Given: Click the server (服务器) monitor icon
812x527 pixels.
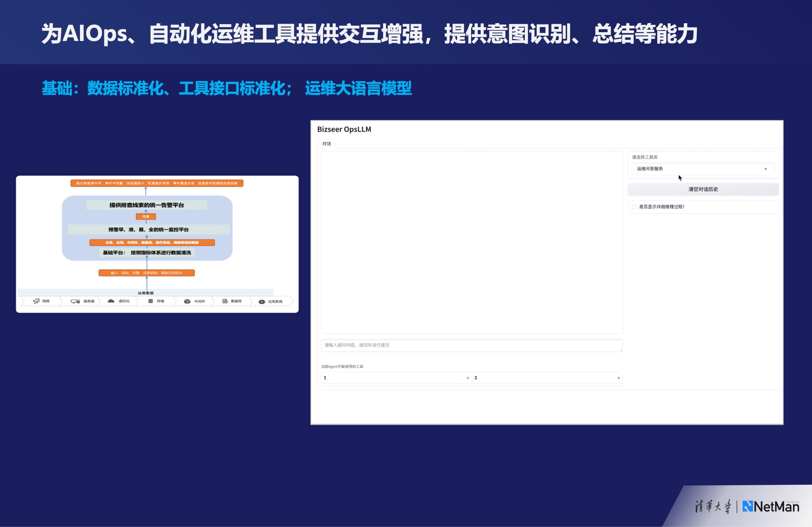Looking at the screenshot, I should click(x=75, y=301).
